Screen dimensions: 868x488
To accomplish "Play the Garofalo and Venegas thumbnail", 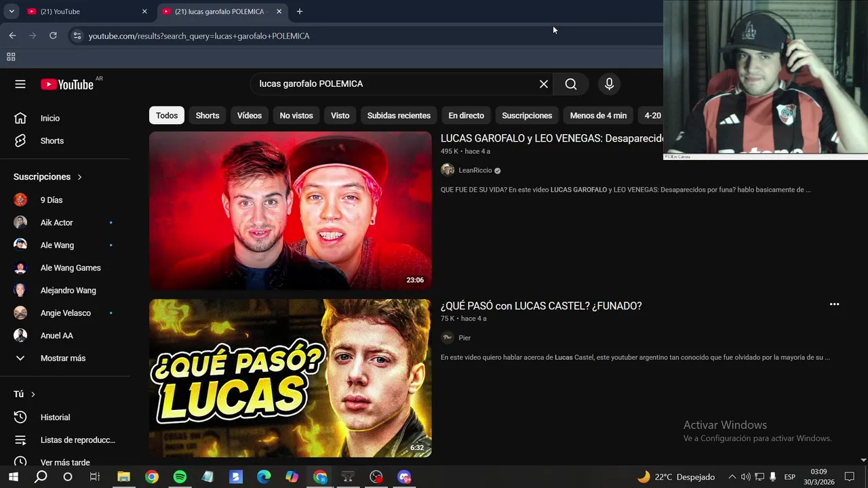I will pyautogui.click(x=290, y=211).
